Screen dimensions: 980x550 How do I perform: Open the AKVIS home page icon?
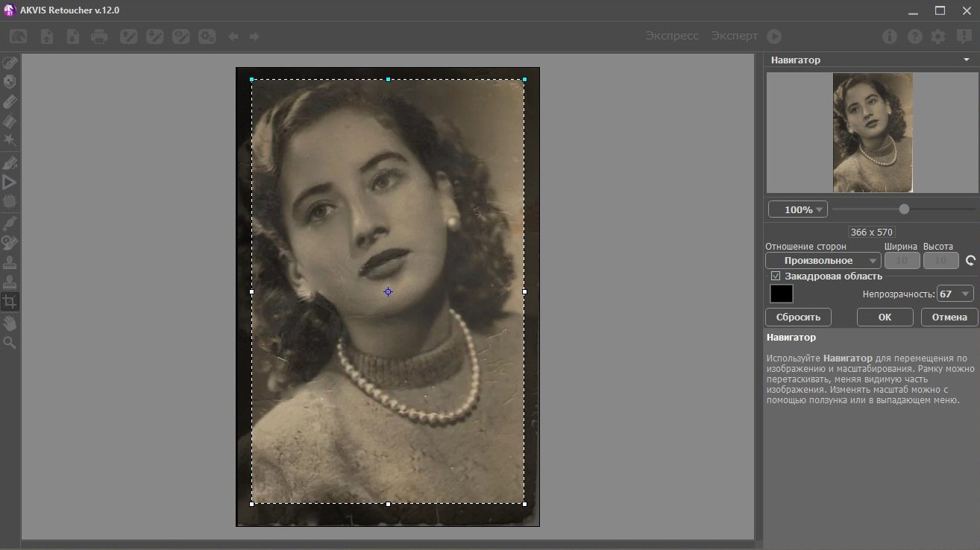(x=18, y=36)
